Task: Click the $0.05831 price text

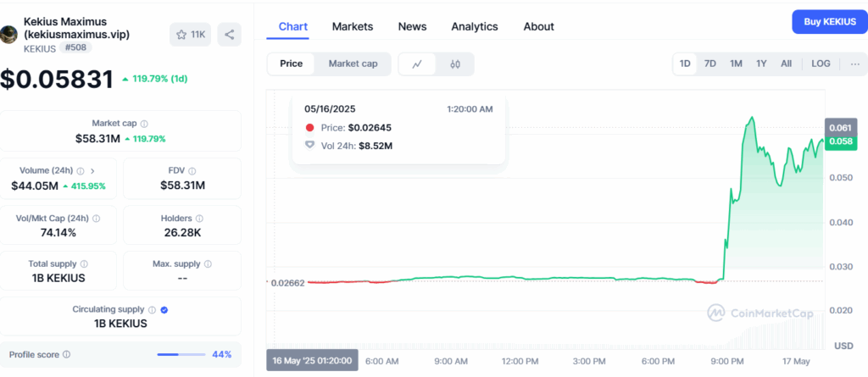Action: (57, 79)
